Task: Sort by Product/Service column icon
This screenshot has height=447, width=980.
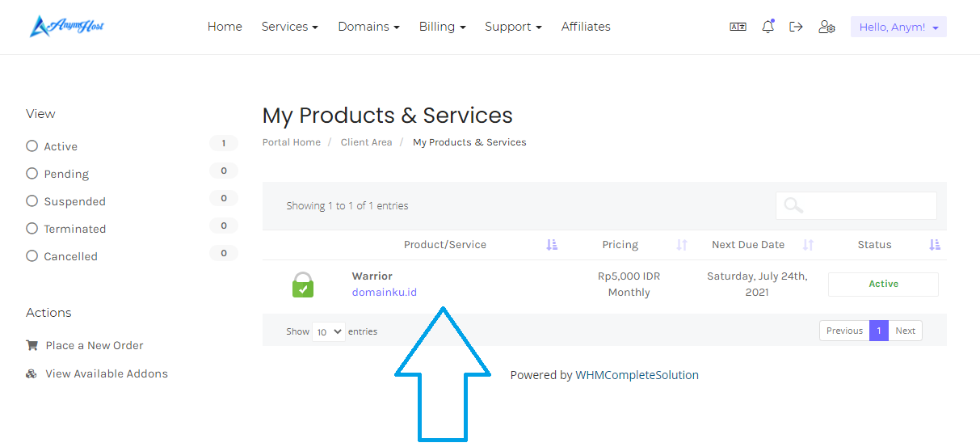Action: tap(552, 245)
